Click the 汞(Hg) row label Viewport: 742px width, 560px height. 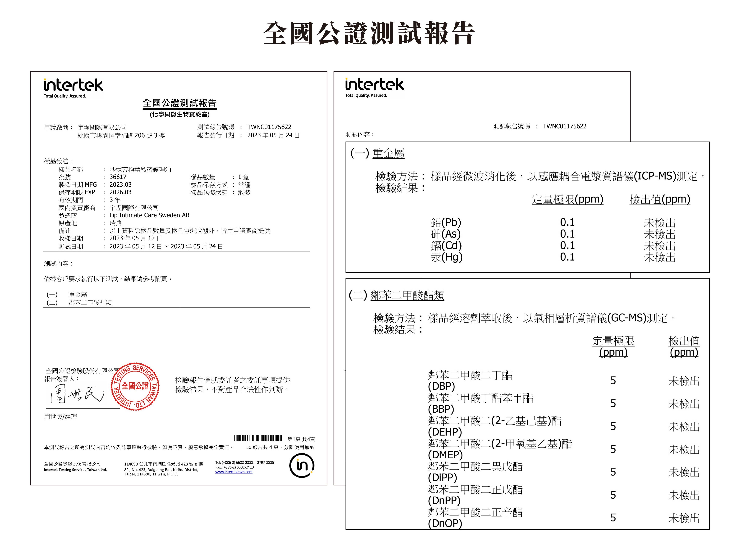[446, 257]
